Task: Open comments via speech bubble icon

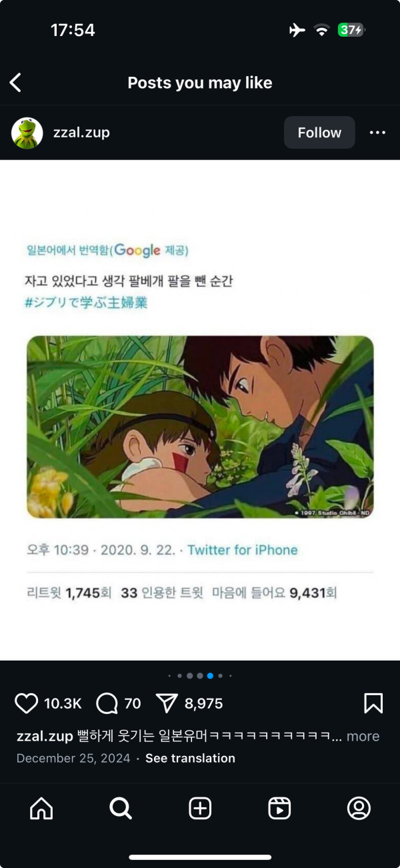Action: [x=107, y=703]
